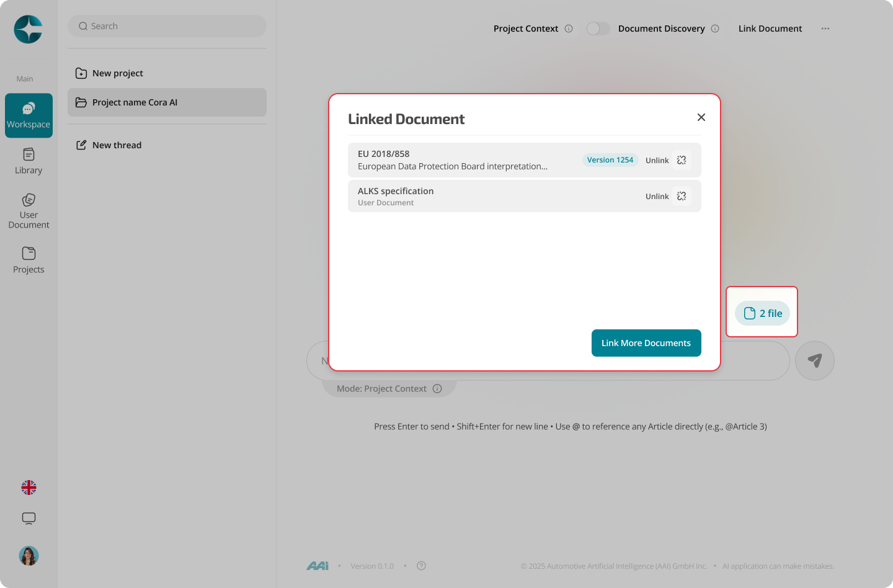
Task: Open the Workspace section in sidebar
Action: 29,115
